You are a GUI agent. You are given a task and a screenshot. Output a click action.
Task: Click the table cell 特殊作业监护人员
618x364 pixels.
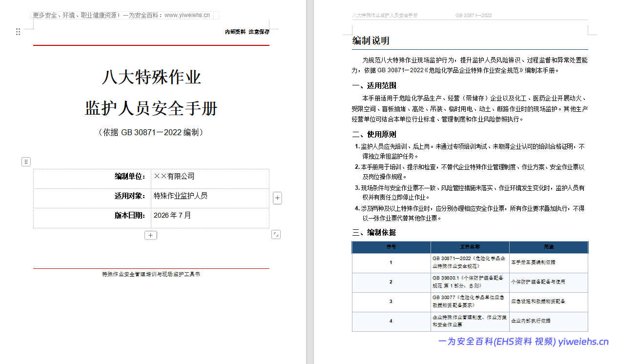[210, 198]
